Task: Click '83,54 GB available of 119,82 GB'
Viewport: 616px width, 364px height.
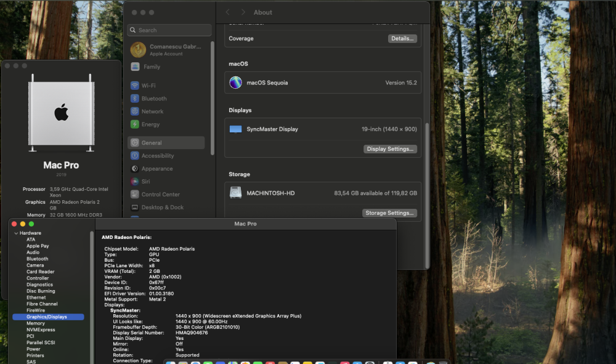Action: 376,193
